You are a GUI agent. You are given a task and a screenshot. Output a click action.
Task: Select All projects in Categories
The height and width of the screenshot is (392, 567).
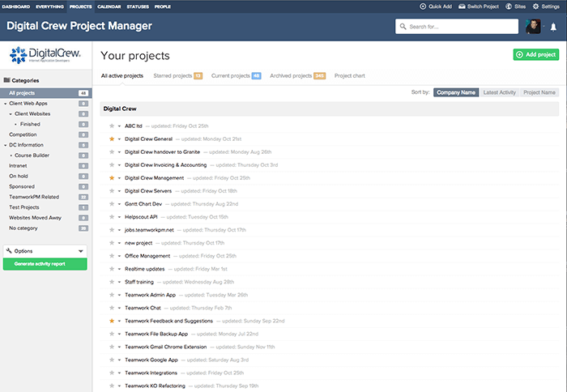46,93
